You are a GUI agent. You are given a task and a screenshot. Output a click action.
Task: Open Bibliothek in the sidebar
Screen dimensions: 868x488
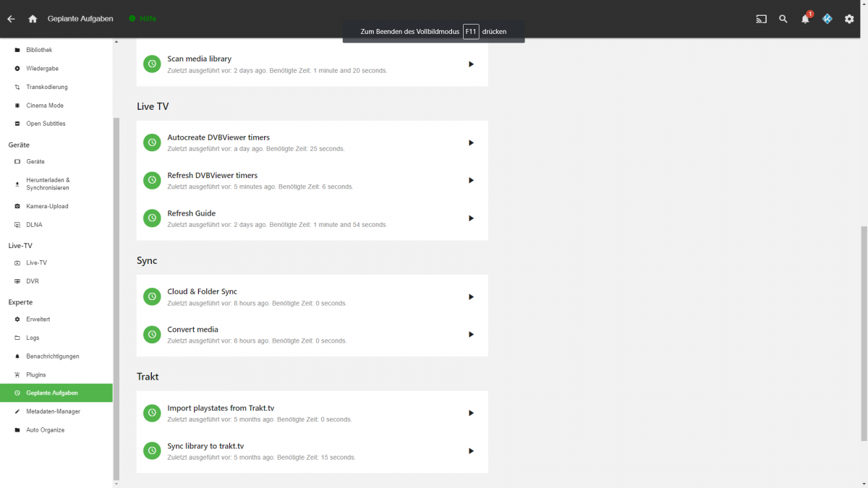[56, 50]
